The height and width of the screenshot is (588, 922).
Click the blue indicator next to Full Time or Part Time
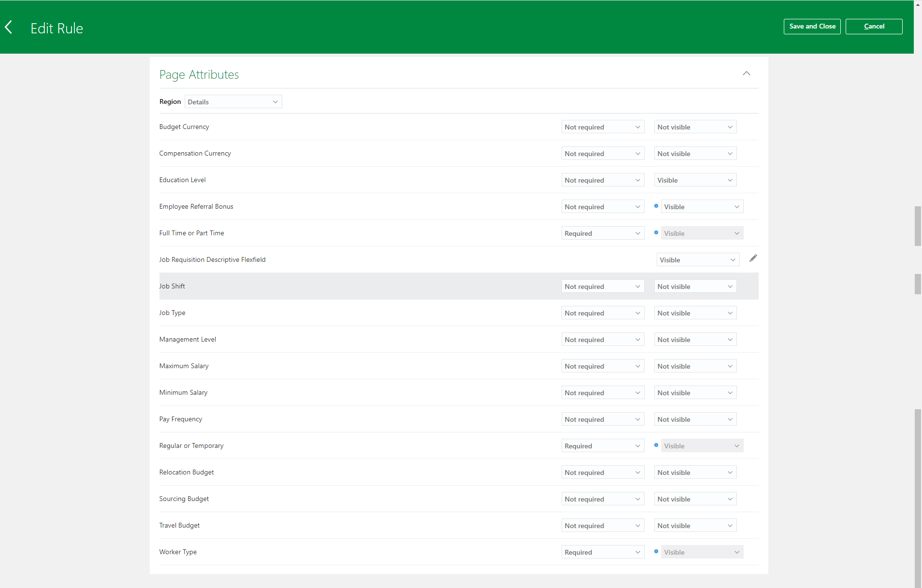pos(656,232)
